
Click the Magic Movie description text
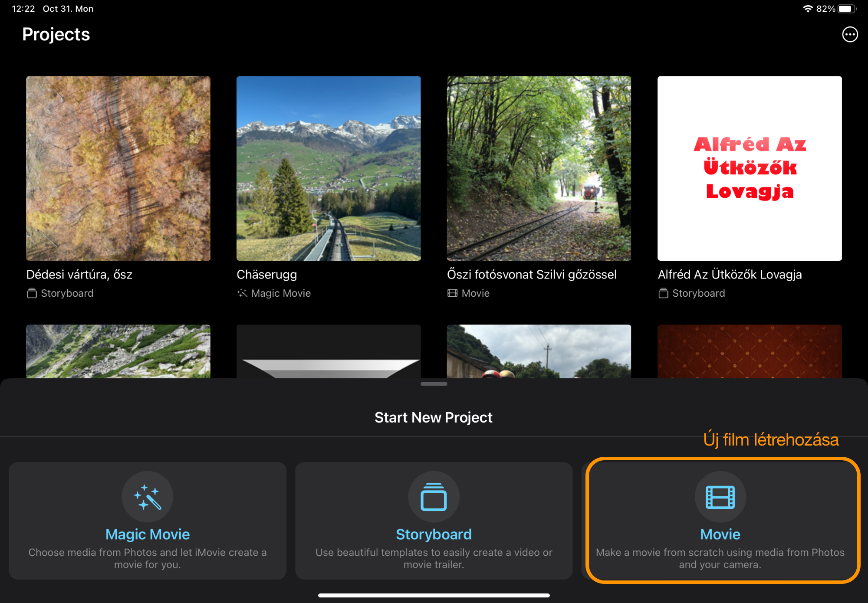pos(148,558)
